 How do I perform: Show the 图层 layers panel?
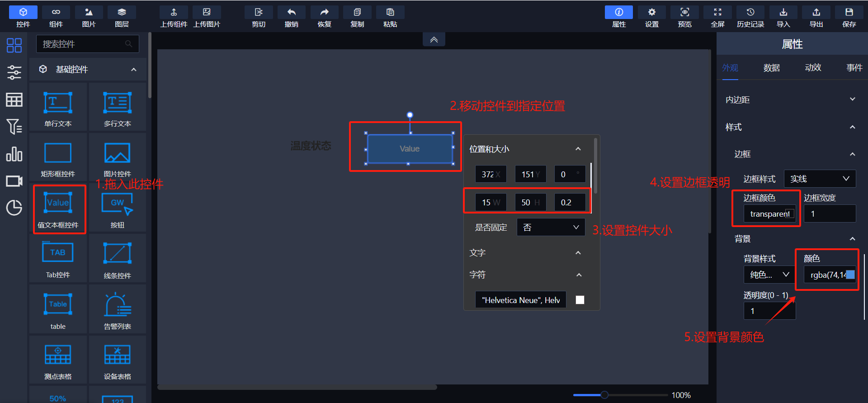pos(122,17)
